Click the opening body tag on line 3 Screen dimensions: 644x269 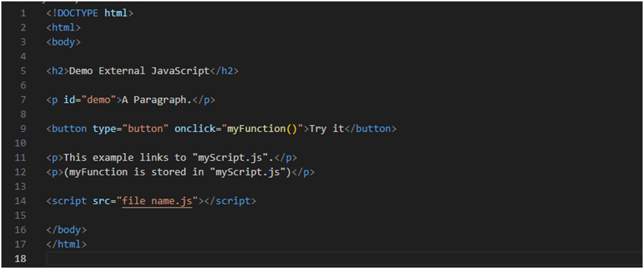coord(63,42)
